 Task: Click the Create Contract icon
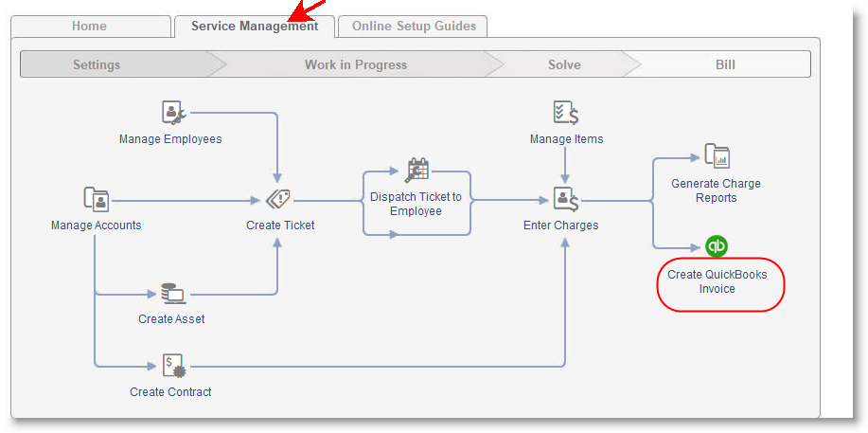coord(172,365)
